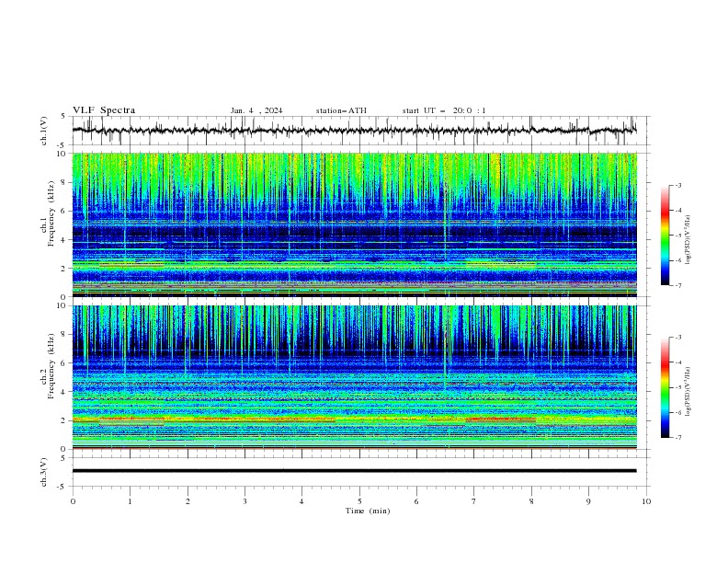Click the ch.1 voltage waveform trace
Viewport: 728px width, 563px height.
354,131
